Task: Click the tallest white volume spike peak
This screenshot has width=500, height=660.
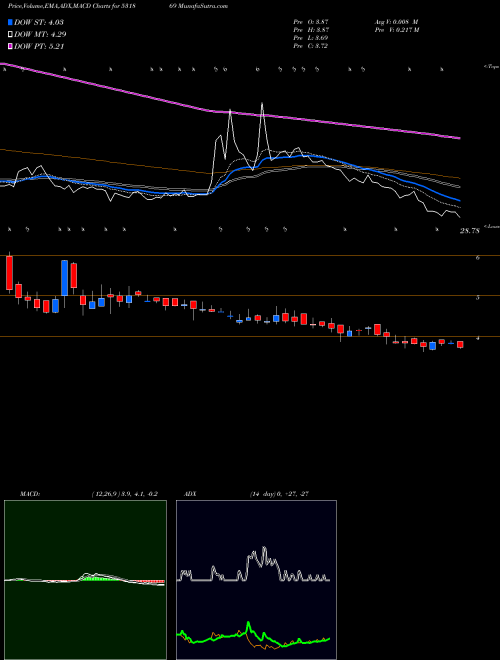Action: (262, 104)
